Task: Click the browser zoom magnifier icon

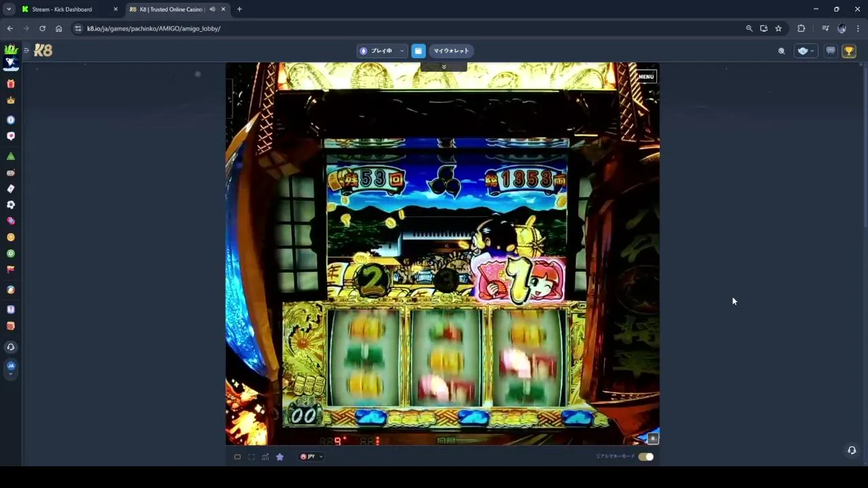Action: [x=749, y=28]
